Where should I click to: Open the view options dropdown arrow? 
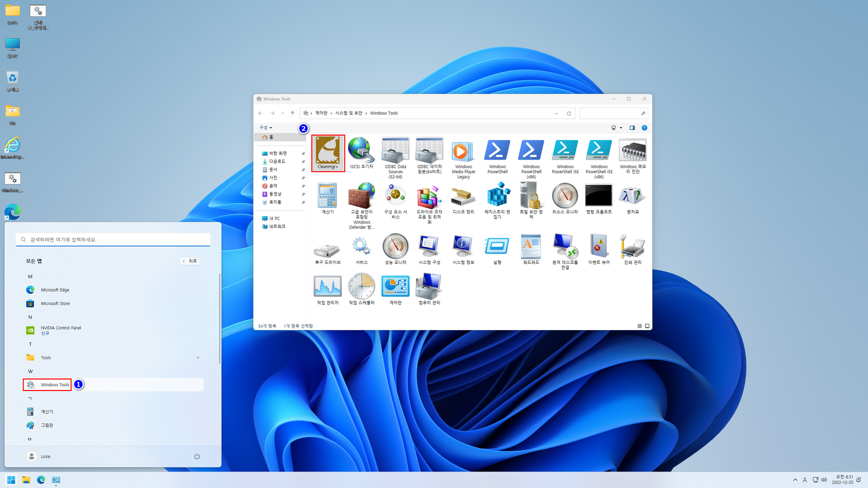pyautogui.click(x=621, y=128)
